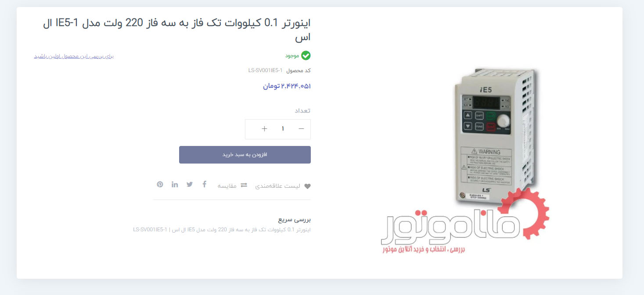Click the 'بررسی سریع' section heading

(295, 219)
